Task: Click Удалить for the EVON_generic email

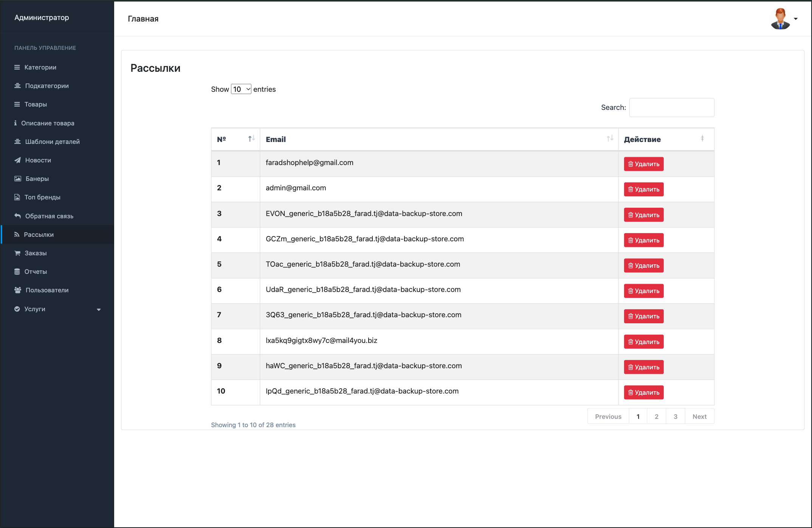Action: pyautogui.click(x=644, y=215)
